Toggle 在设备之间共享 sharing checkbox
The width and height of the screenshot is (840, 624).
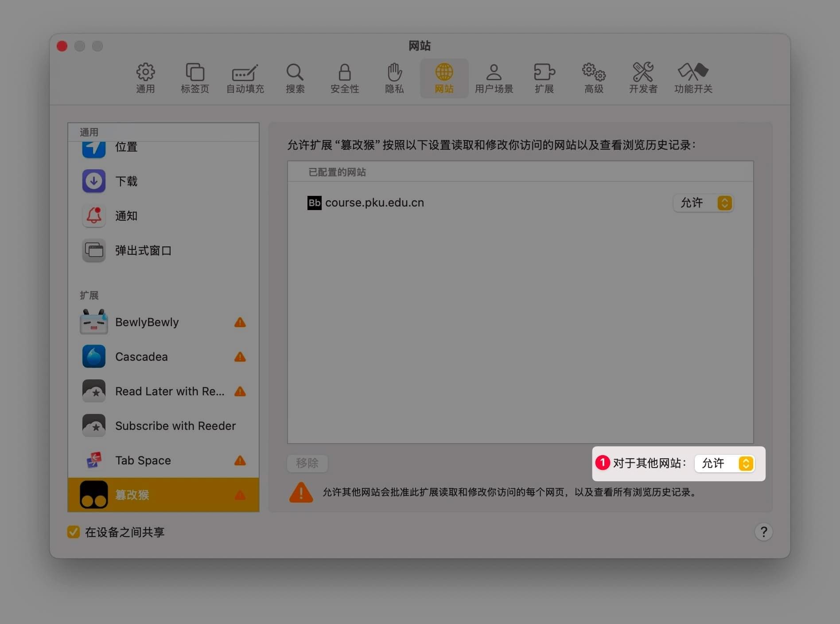point(74,532)
